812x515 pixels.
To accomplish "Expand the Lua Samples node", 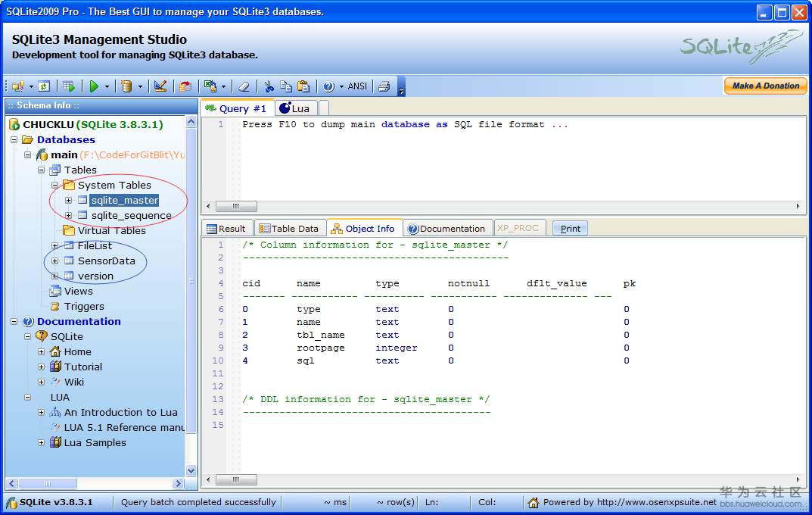I will coord(41,443).
